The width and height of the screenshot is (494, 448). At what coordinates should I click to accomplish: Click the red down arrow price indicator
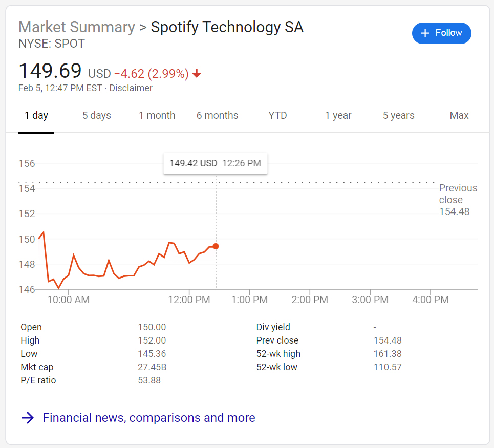pos(197,74)
